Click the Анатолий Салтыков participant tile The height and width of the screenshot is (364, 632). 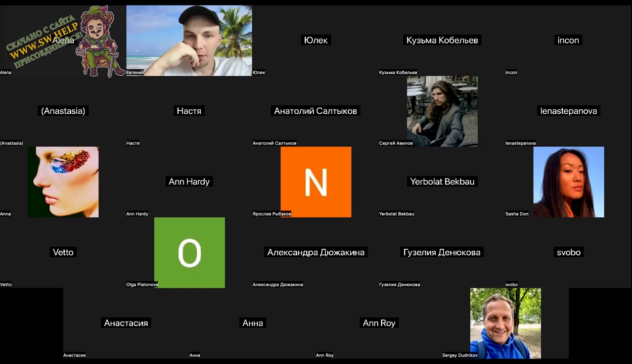[315, 111]
